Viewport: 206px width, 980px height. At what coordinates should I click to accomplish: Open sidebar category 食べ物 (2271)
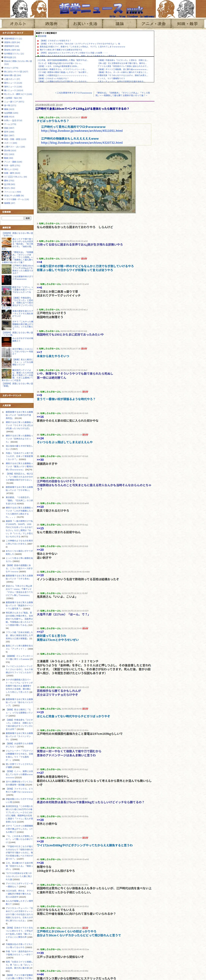click(10, 105)
